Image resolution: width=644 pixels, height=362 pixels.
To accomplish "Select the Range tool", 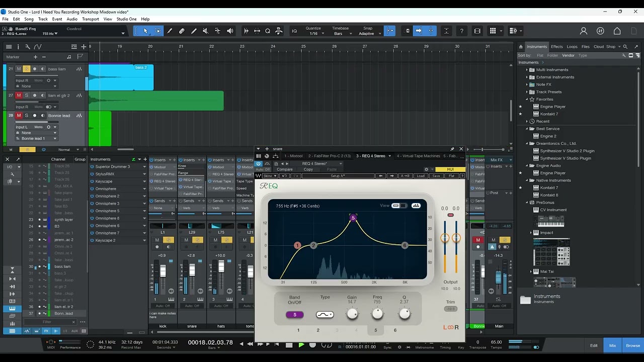I will 157,31.
